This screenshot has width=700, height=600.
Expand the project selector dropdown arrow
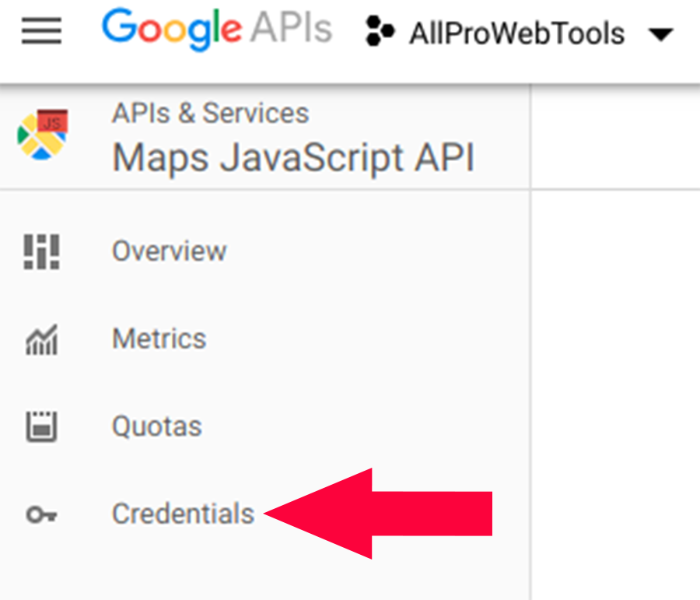coord(660,34)
